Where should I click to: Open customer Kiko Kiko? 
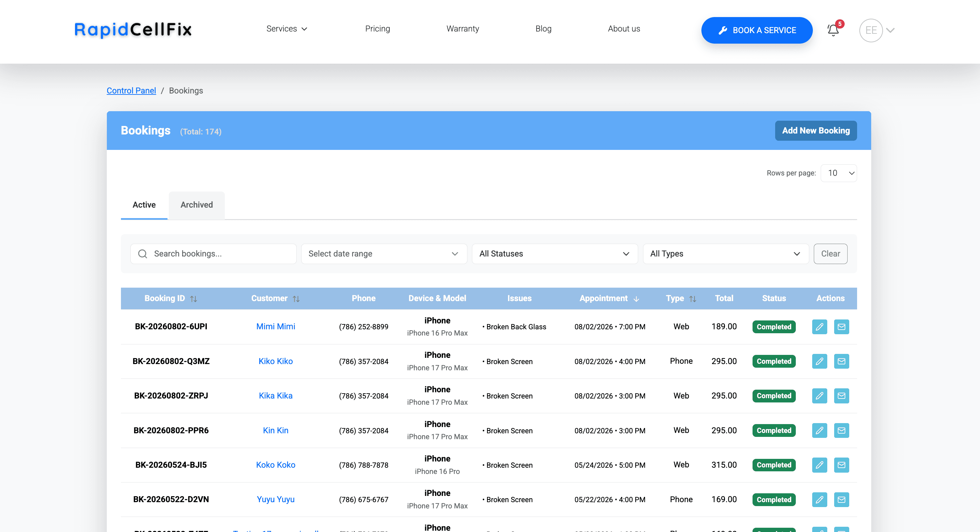(275, 361)
